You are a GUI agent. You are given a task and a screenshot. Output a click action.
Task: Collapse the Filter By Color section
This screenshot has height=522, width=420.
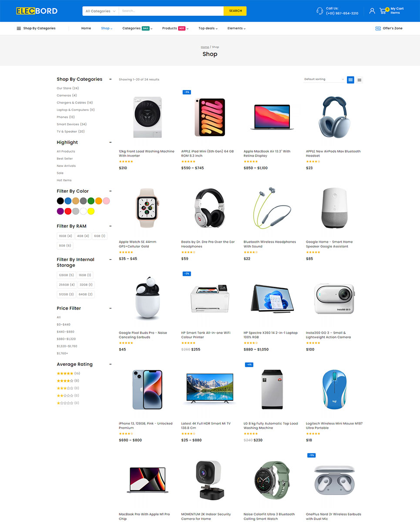point(111,191)
